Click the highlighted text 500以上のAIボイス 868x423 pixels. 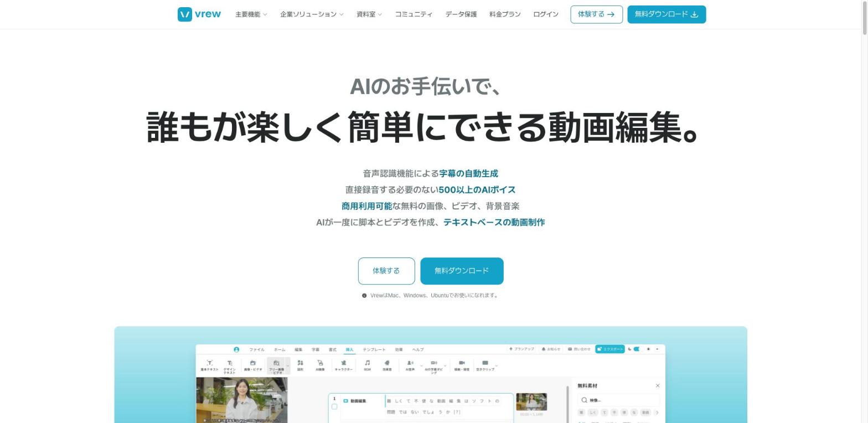(x=477, y=190)
